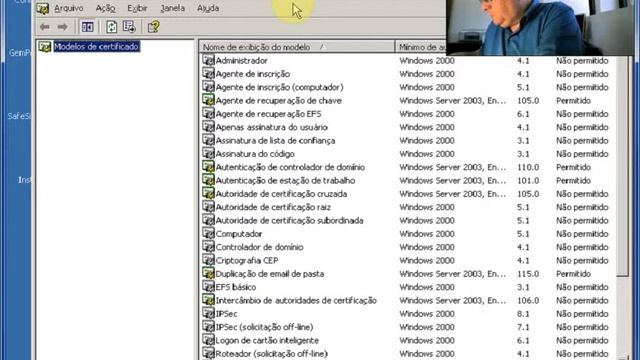Click the 8.1 version value for IPSec

pos(523,314)
